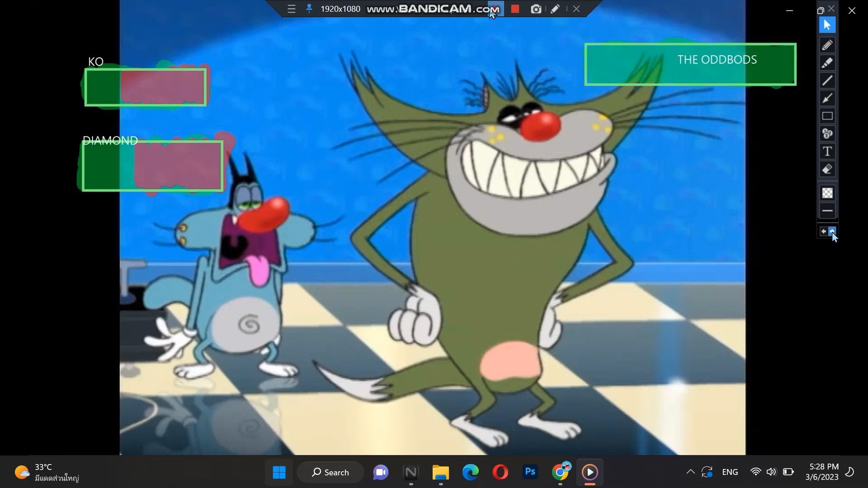Toggle focus moon icon in tray

pos(850,472)
